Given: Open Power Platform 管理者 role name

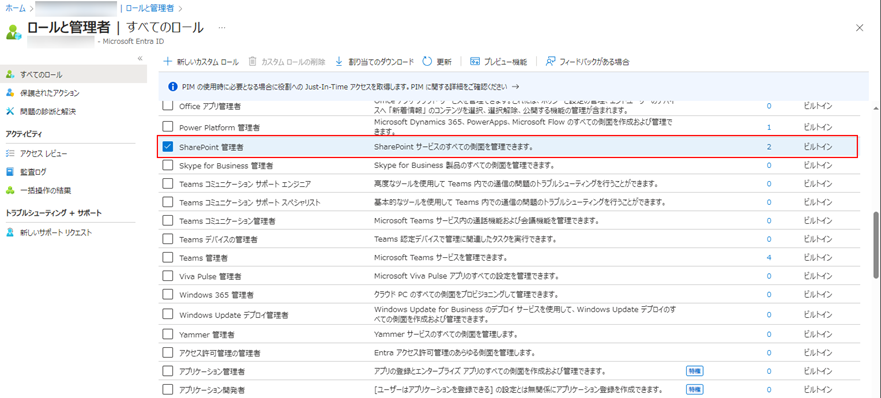Looking at the screenshot, I should 219,128.
